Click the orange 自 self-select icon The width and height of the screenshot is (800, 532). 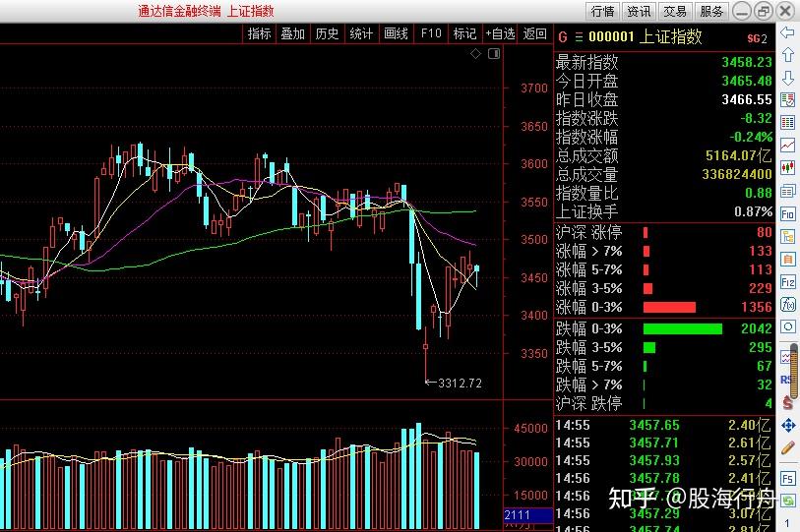[788, 259]
